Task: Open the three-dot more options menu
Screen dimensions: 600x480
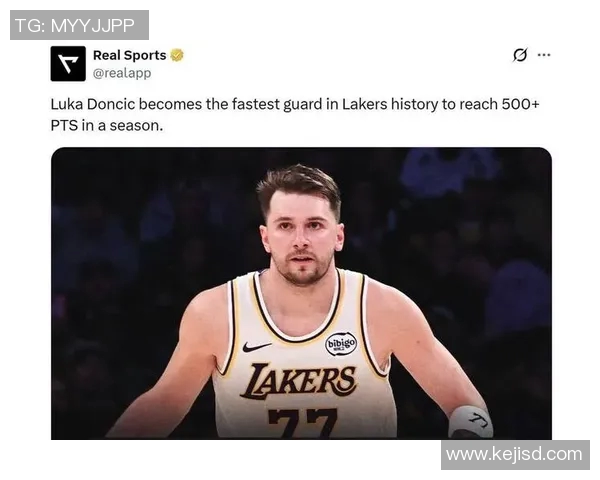Action: [x=544, y=55]
